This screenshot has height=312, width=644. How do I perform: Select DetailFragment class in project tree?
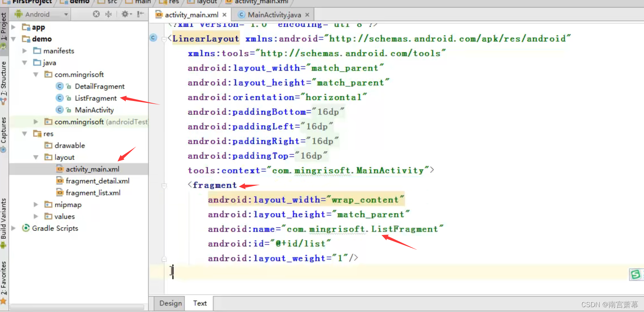pos(100,86)
